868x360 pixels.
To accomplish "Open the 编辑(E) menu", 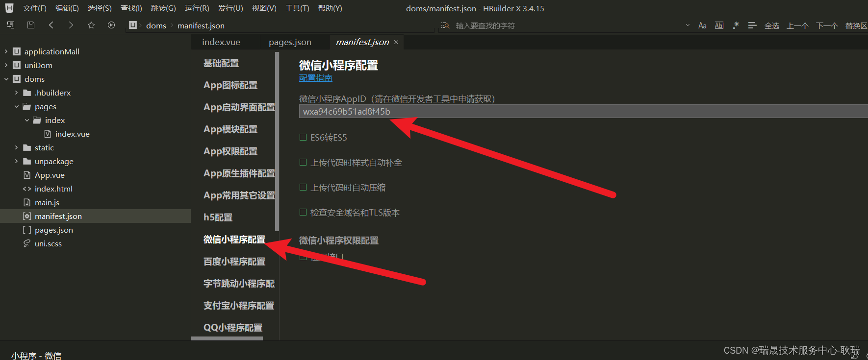I will [x=67, y=8].
